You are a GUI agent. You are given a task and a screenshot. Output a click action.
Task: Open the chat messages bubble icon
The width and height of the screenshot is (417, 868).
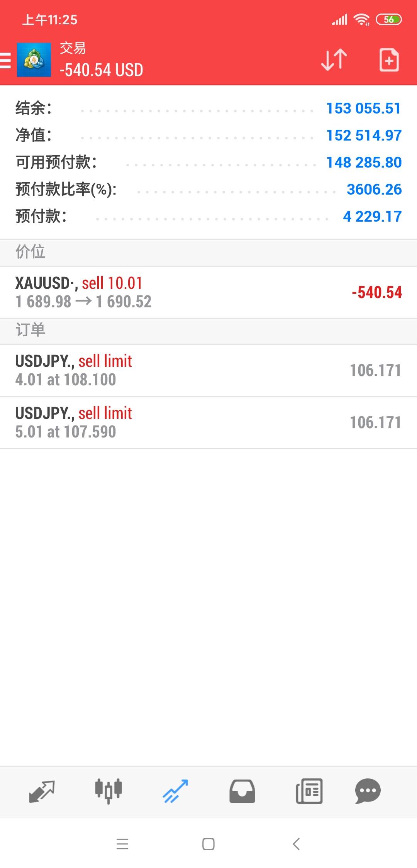click(368, 791)
